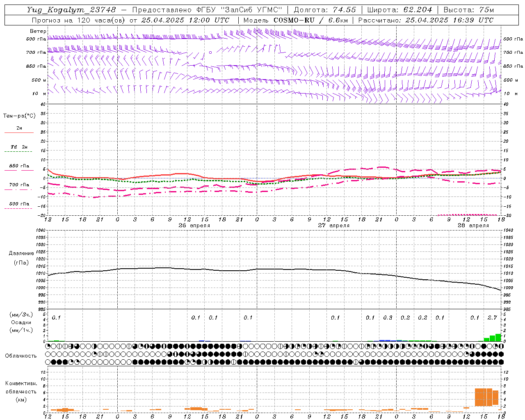Viewport: 525px width, 420px height.
Task: Click the 28 апреля date label
Action: 473,226
